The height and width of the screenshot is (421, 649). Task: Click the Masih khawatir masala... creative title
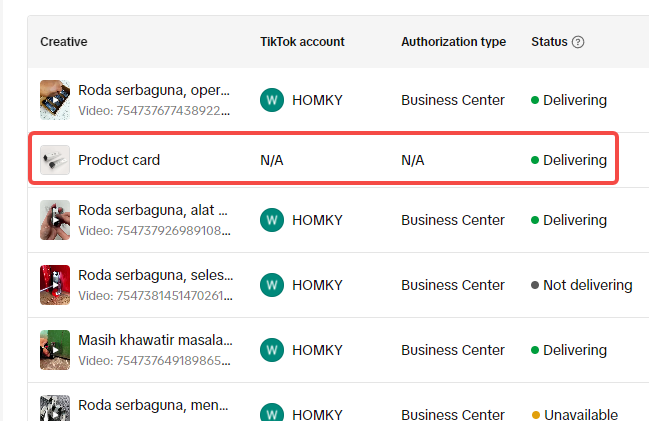[155, 340]
